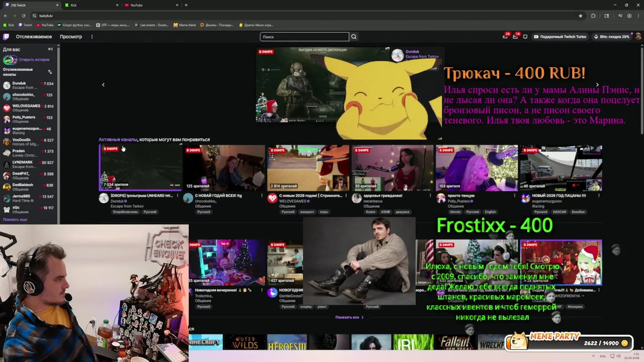Open the Chrome extensions puzzle icon
This screenshot has height=362, width=644.
[593, 16]
